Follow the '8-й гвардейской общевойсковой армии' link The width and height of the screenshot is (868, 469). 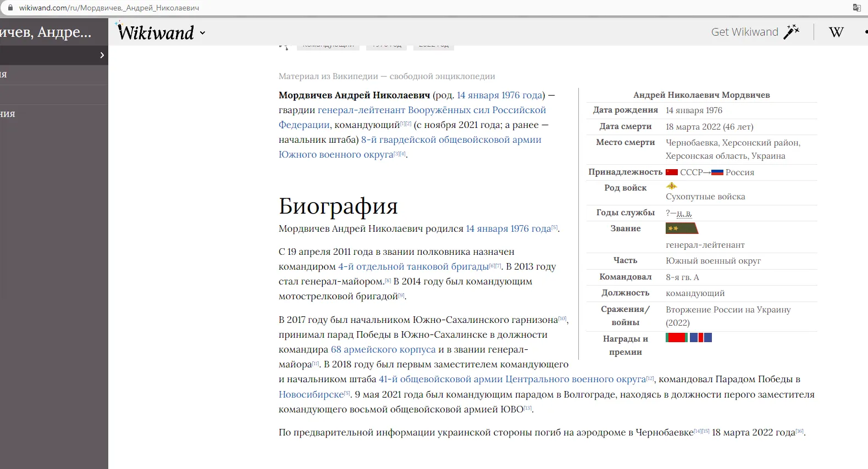(451, 139)
